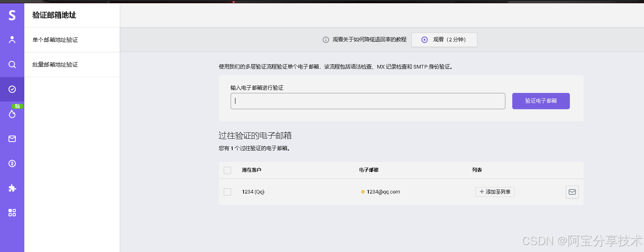This screenshot has width=644, height=252.
Task: Toggle the select-all checkbox in table header
Action: (x=227, y=170)
